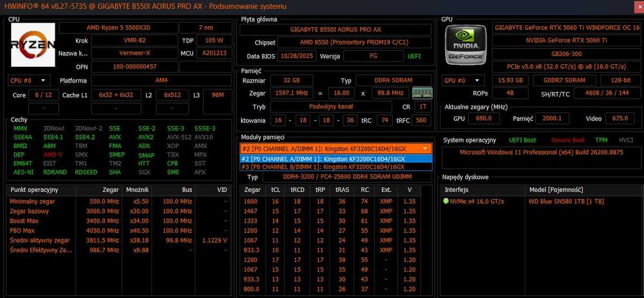Click the DDR4-3200 / PC4-25600 module type field
Viewport: 644px width, 298px height.
347,176
